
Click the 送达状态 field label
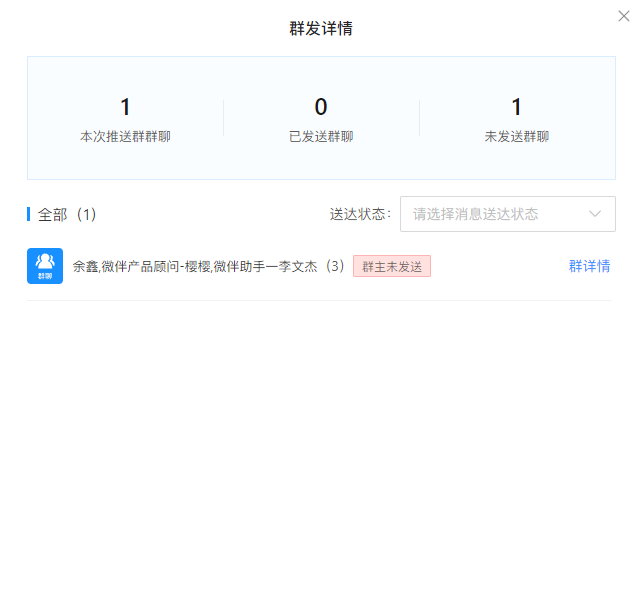360,215
